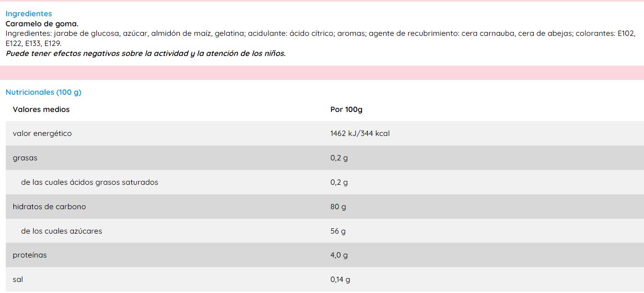Select the sal row label
The width and height of the screenshot is (644, 293).
click(x=18, y=280)
